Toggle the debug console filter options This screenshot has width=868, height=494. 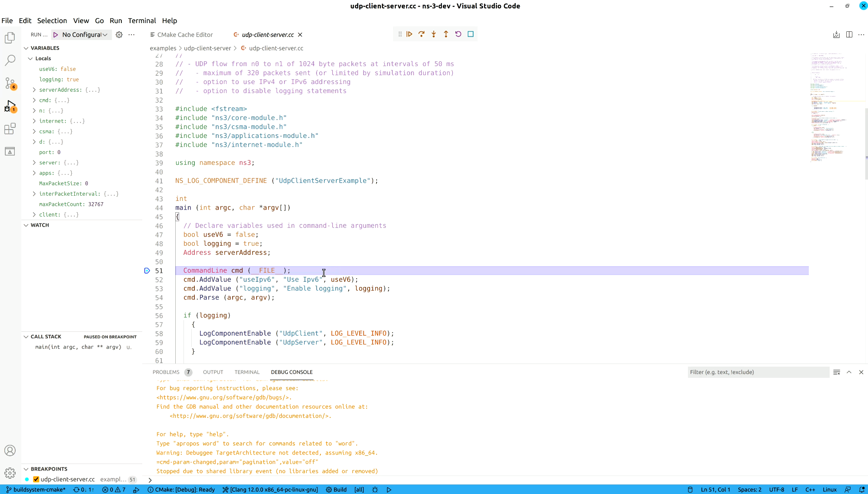837,372
